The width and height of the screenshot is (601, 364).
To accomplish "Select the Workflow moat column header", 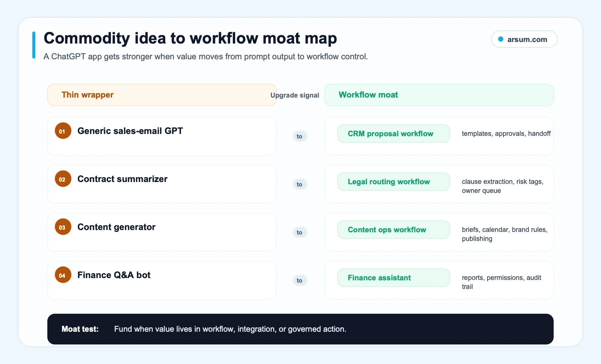I will (439, 95).
